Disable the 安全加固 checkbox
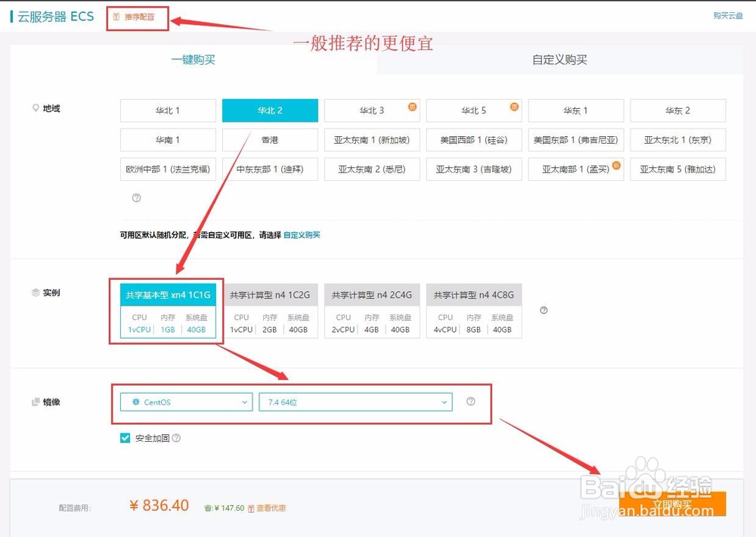 (125, 438)
